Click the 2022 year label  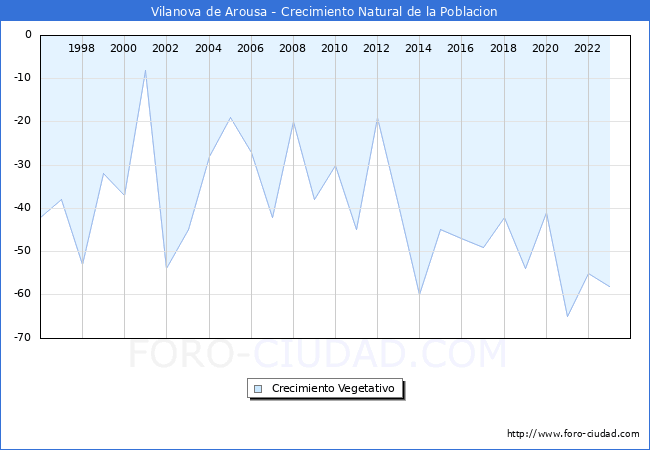click(587, 48)
